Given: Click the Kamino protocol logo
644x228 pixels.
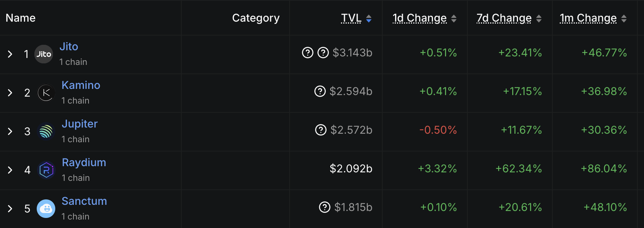Looking at the screenshot, I should [46, 93].
